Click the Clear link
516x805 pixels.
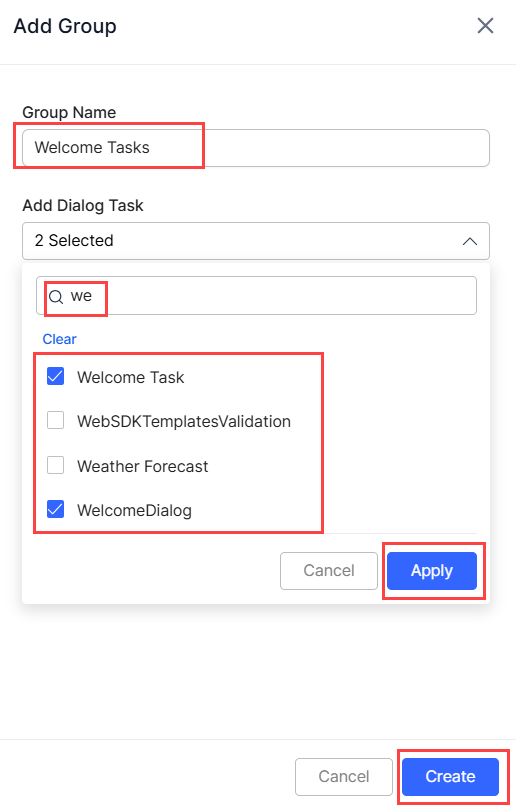tap(60, 339)
